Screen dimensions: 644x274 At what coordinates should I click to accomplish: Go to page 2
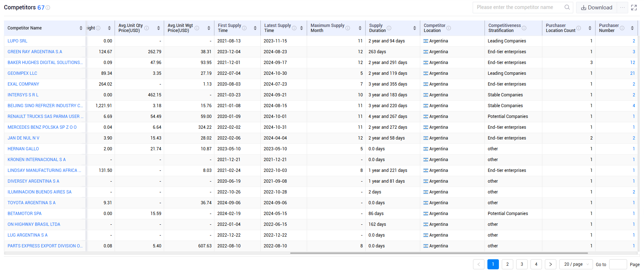pos(508,264)
